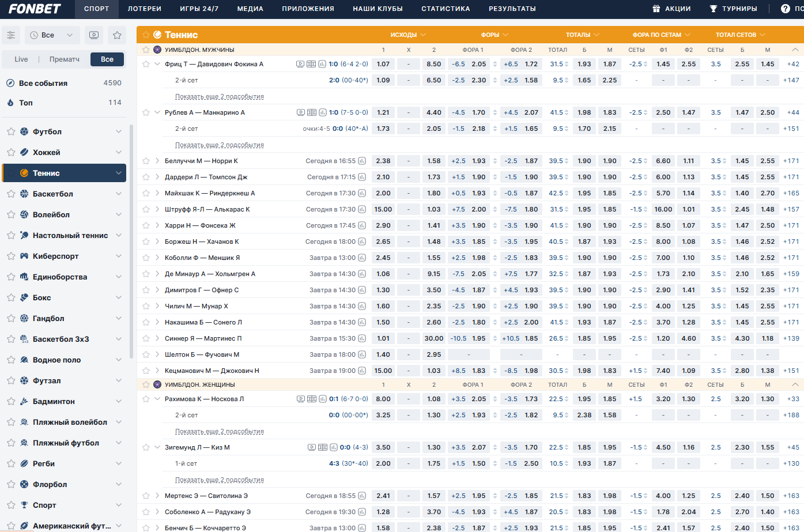The height and width of the screenshot is (532, 804).
Task: Click the Волейбол ball icon
Action: tap(24, 214)
